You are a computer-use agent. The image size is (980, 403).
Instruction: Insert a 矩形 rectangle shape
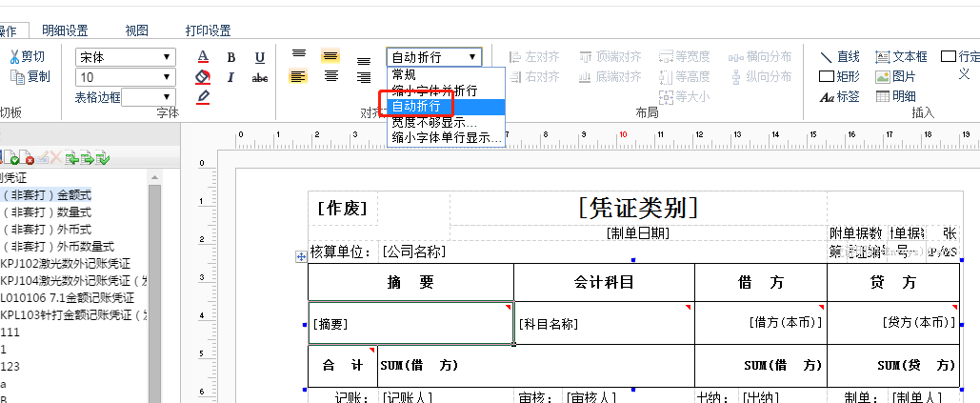point(840,77)
